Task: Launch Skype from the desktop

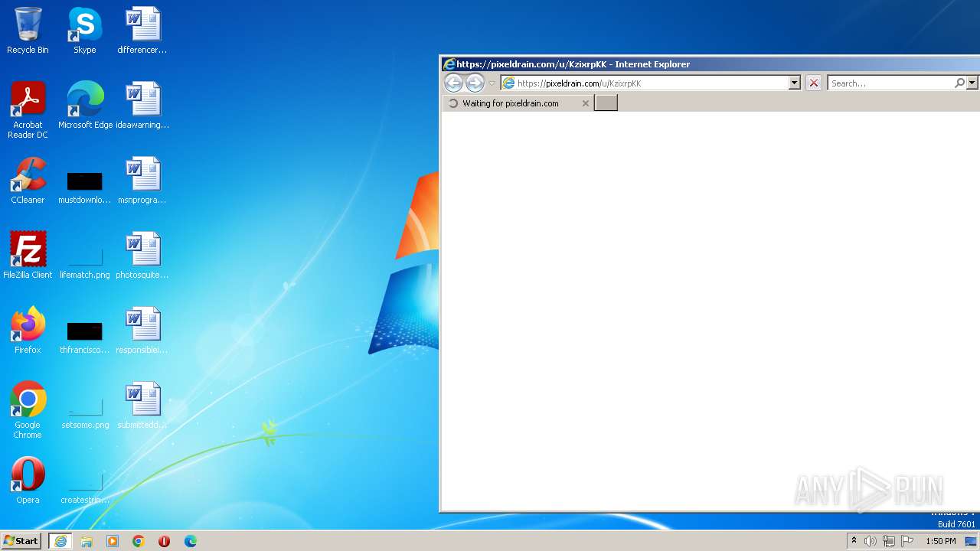Action: click(x=84, y=31)
